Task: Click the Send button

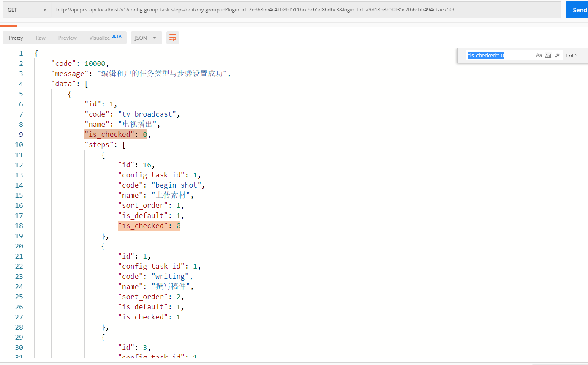Action: [x=577, y=10]
